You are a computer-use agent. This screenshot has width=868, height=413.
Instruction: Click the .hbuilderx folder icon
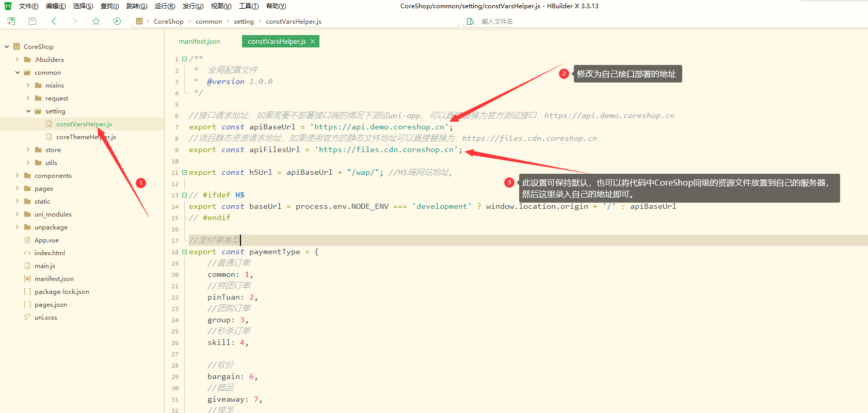[27, 60]
